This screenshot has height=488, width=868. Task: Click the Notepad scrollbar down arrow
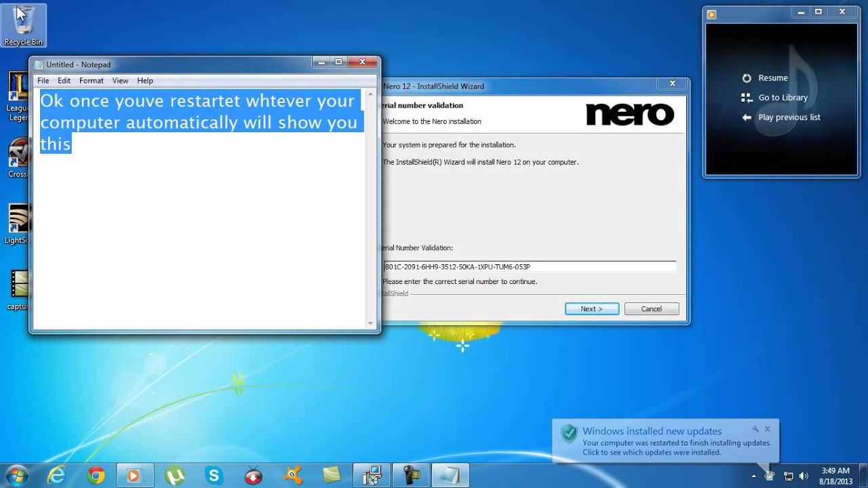point(370,323)
